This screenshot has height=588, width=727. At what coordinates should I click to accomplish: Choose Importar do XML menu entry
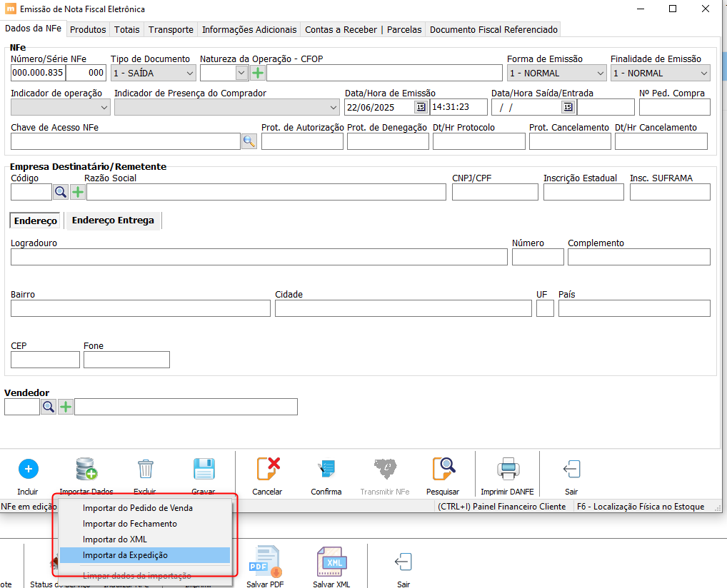click(115, 539)
